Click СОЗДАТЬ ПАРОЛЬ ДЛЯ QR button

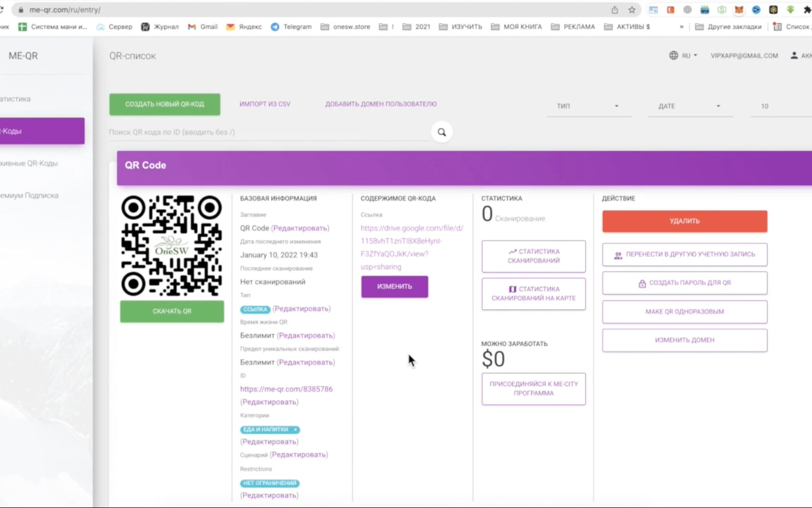point(685,283)
